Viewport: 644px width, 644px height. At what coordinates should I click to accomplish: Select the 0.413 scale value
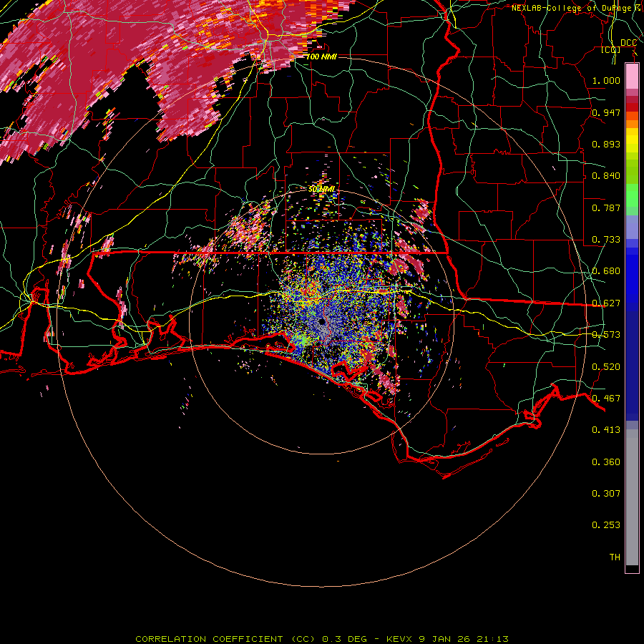click(606, 430)
